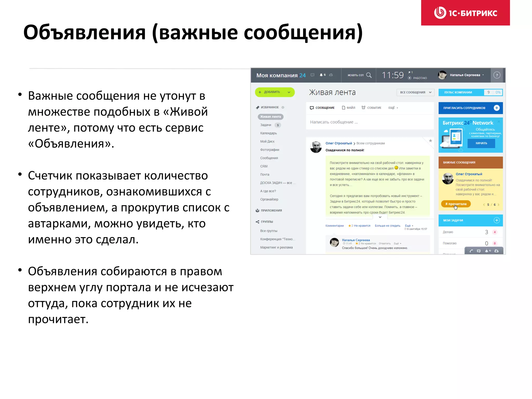Open ДОСКА ЗАДАЧ item in left menu
Screen dimensions: 532x399
[278, 183]
